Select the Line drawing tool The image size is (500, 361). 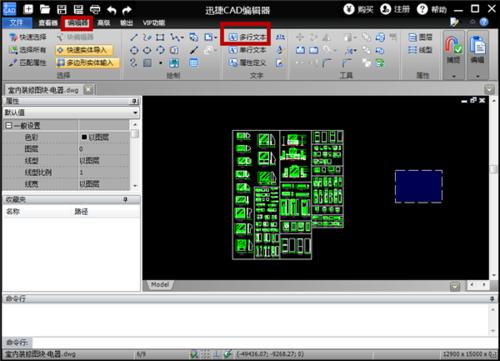coord(134,37)
